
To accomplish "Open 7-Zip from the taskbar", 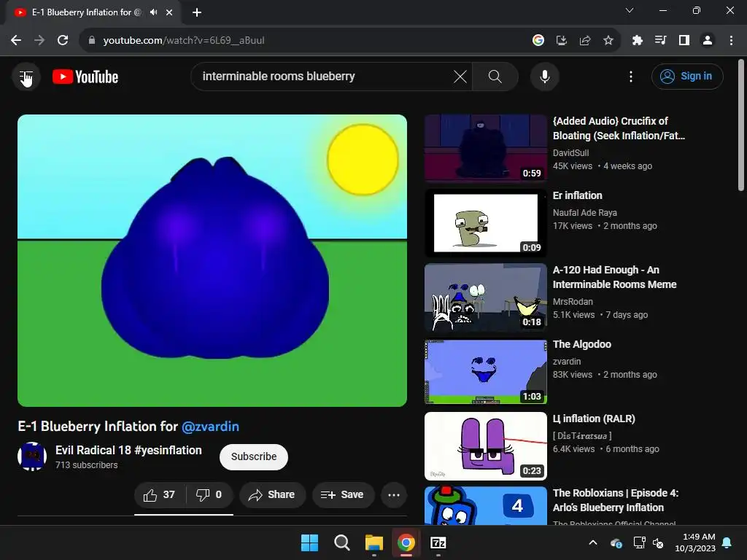I will click(438, 542).
